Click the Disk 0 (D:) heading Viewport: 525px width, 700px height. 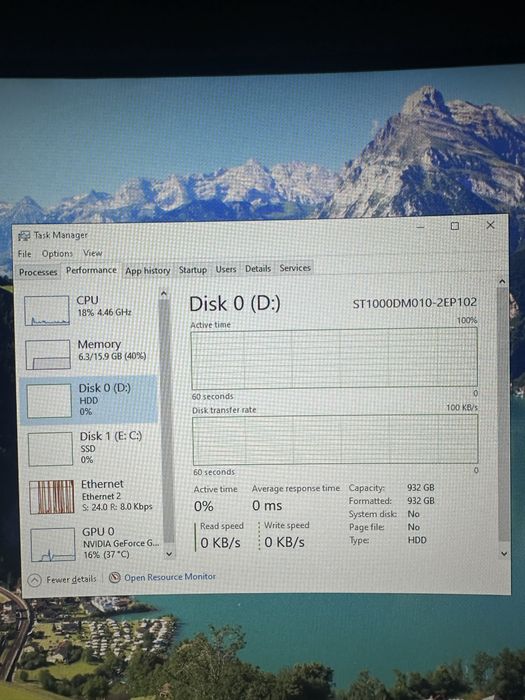[x=235, y=304]
